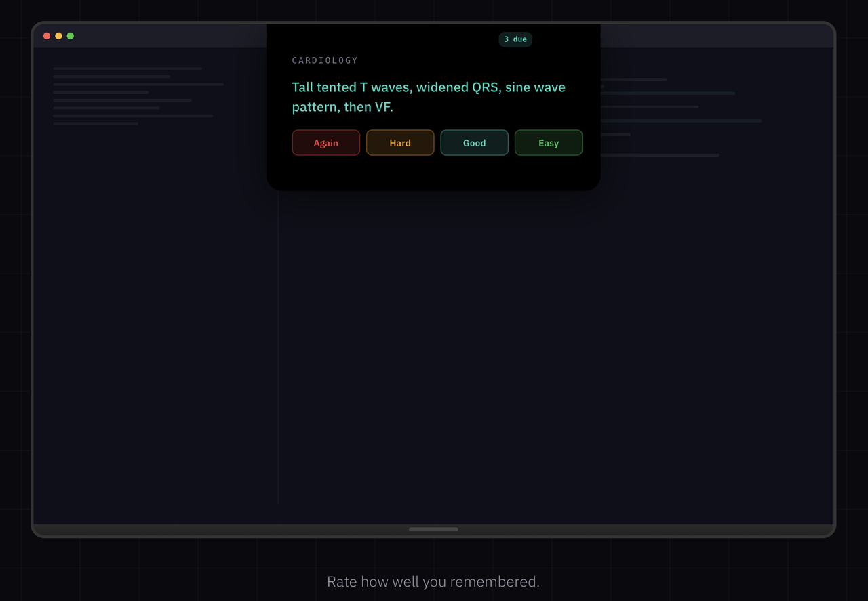Click the 'Rate how well you remembered' caption
The height and width of the screenshot is (601, 868).
click(x=433, y=581)
